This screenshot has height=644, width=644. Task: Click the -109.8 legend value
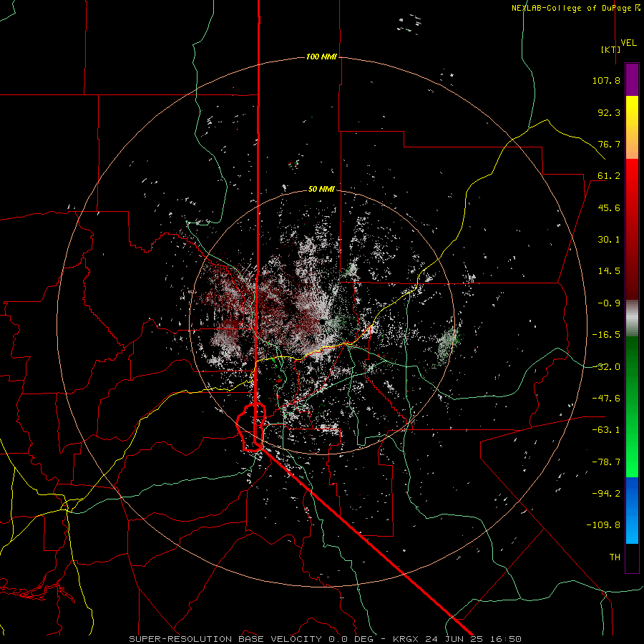603,525
